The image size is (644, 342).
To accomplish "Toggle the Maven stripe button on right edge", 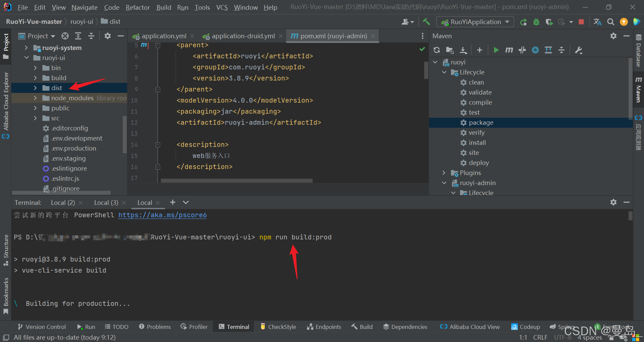I will [x=639, y=90].
